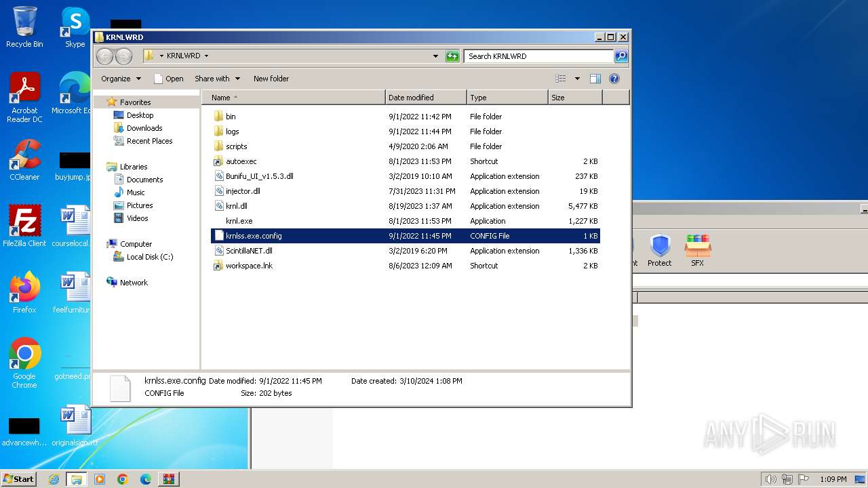Select the scripts folder
This screenshot has height=488, width=868.
point(406,146)
